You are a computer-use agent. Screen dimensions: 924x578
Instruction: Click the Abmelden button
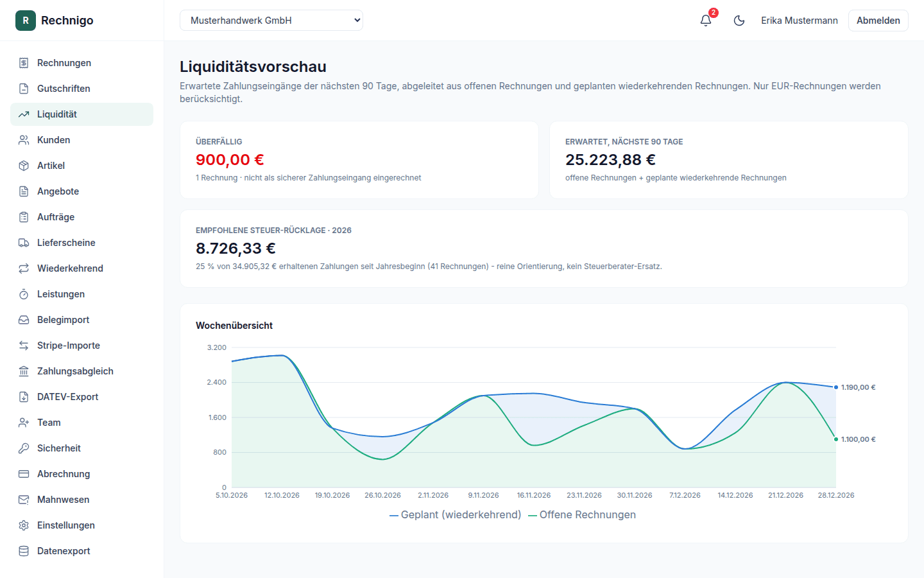point(878,21)
